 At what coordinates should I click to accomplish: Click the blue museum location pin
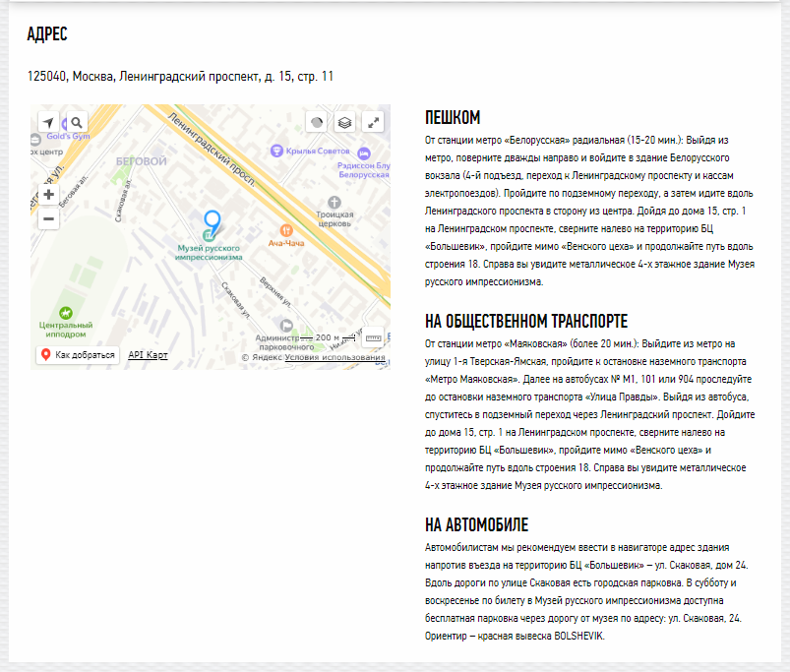pos(213,222)
